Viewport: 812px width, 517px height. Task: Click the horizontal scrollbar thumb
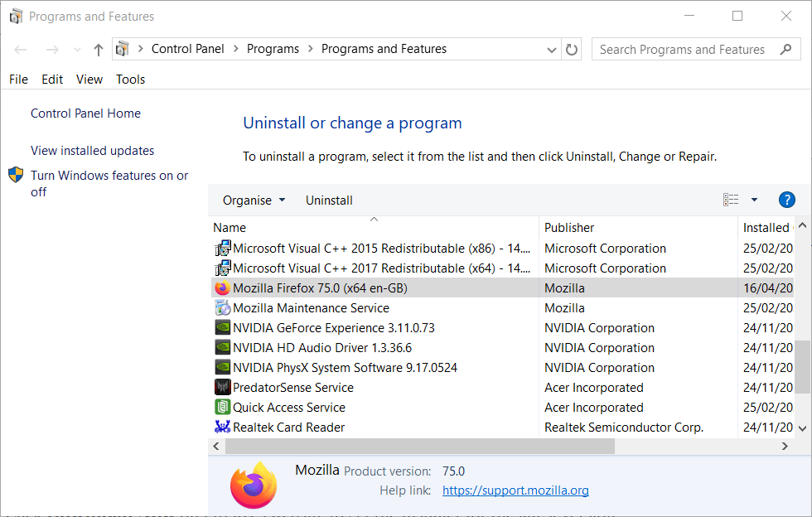420,446
